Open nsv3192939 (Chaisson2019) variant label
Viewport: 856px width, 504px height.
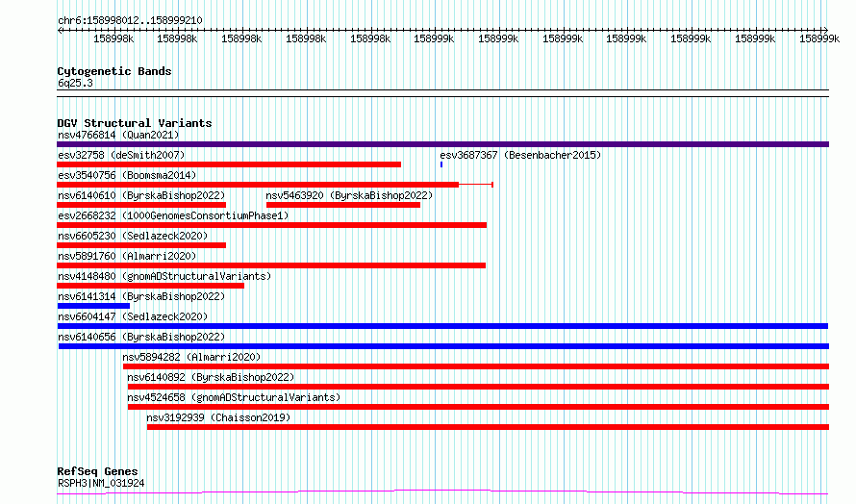pyautogui.click(x=218, y=417)
